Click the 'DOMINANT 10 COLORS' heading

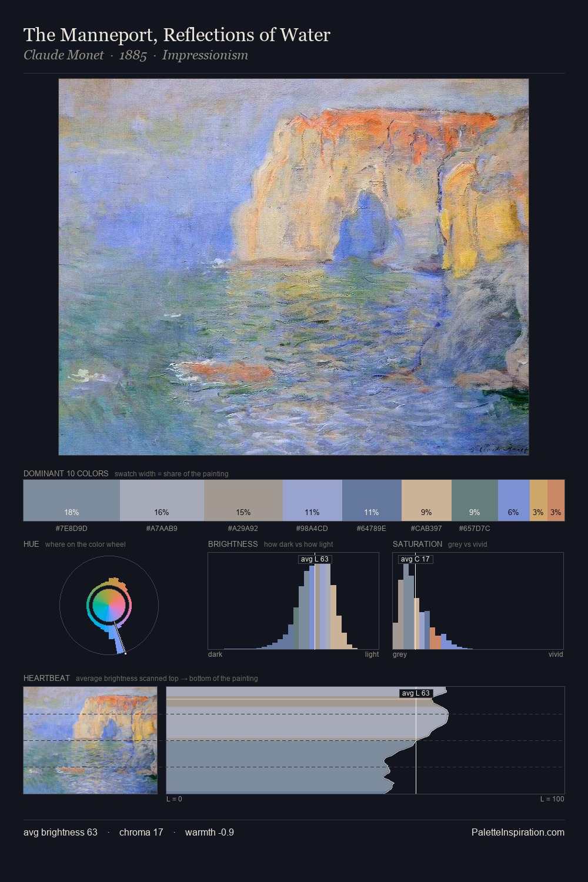(66, 473)
